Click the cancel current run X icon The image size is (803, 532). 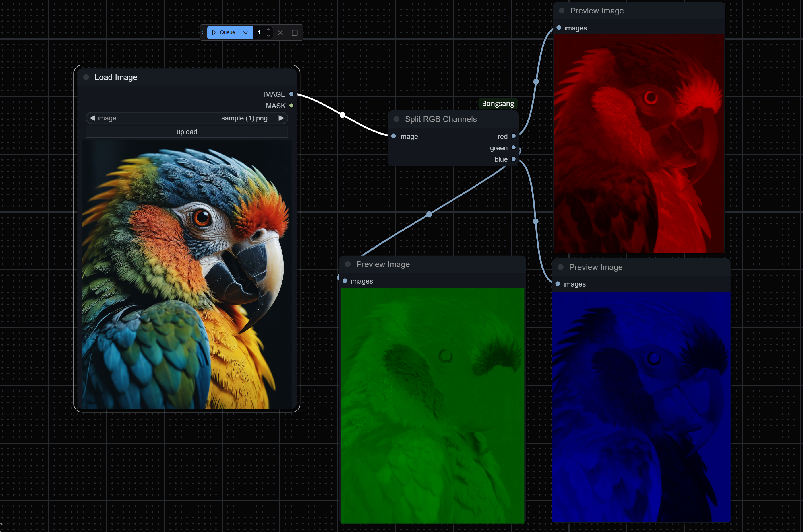(x=280, y=33)
